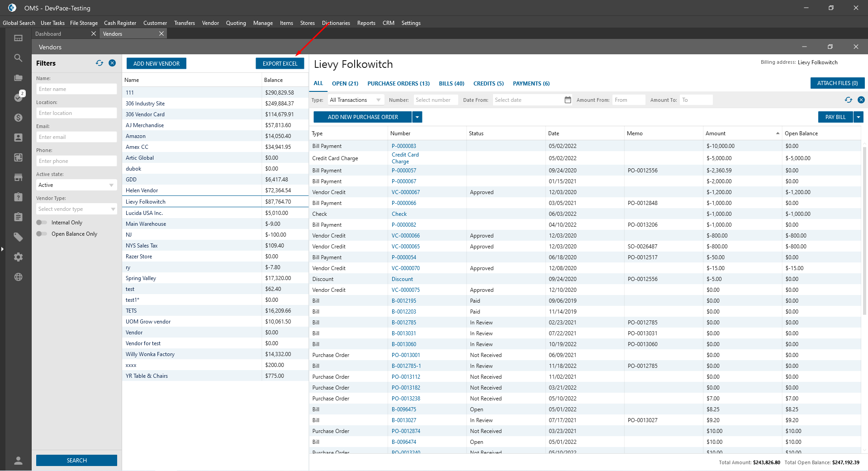This screenshot has width=868, height=471.
Task: Open the tasks checkmark icon with badge
Action: (18, 97)
